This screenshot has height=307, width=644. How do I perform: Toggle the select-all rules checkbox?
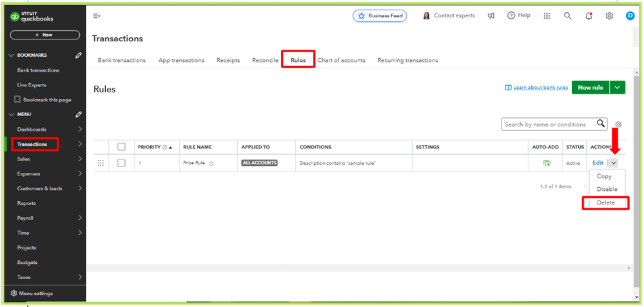(121, 146)
